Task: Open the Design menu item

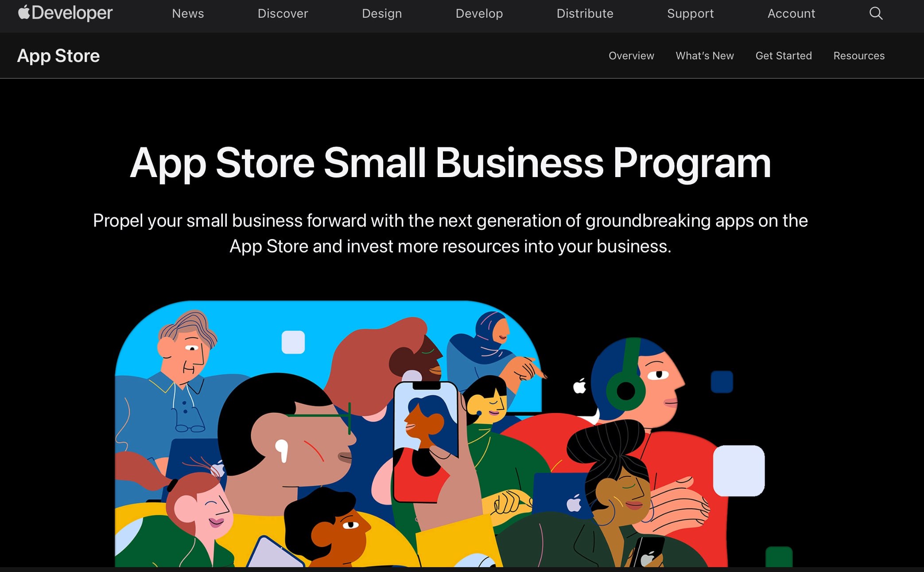Action: (x=382, y=14)
